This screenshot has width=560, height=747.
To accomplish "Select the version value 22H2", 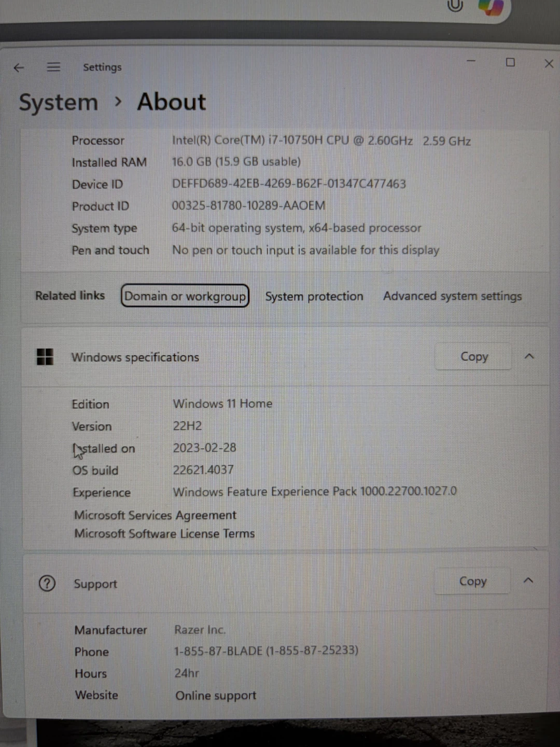I will 187,426.
